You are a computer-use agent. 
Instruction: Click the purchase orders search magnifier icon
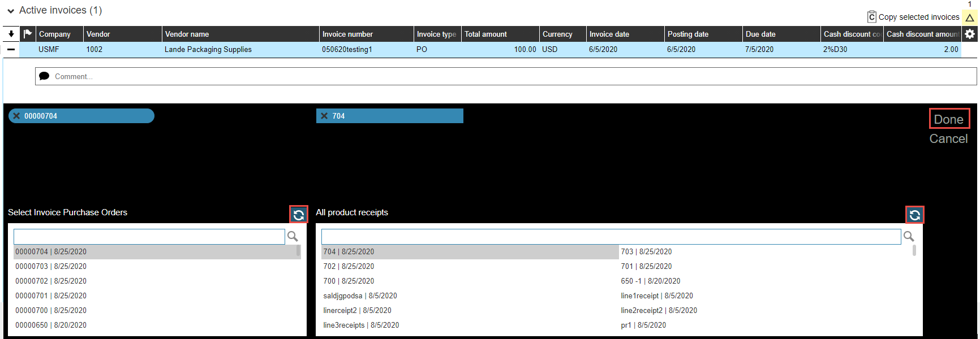click(293, 236)
